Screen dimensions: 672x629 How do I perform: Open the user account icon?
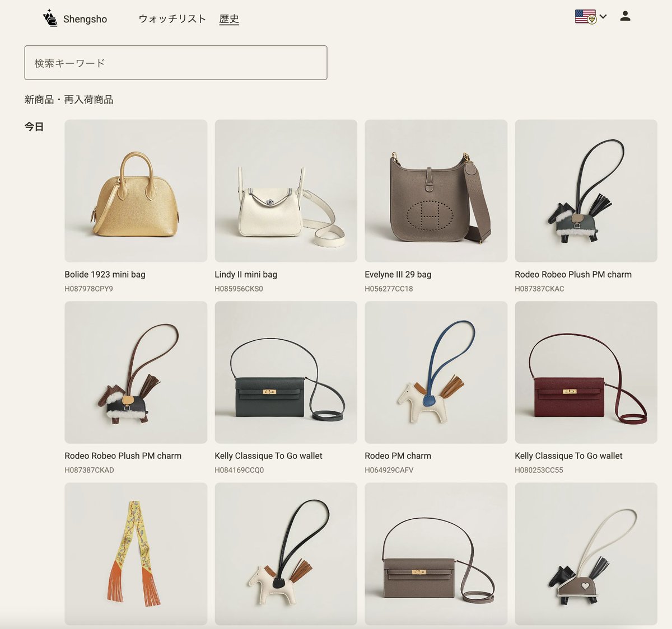(626, 16)
